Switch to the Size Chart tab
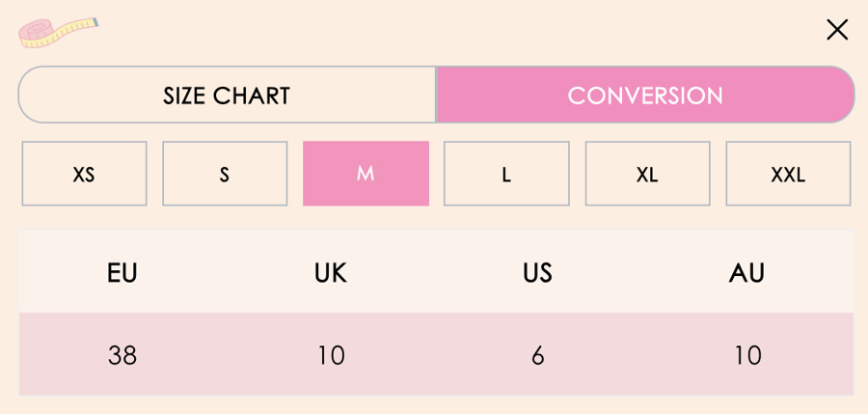Viewport: 868px width, 414px height. 227,96
